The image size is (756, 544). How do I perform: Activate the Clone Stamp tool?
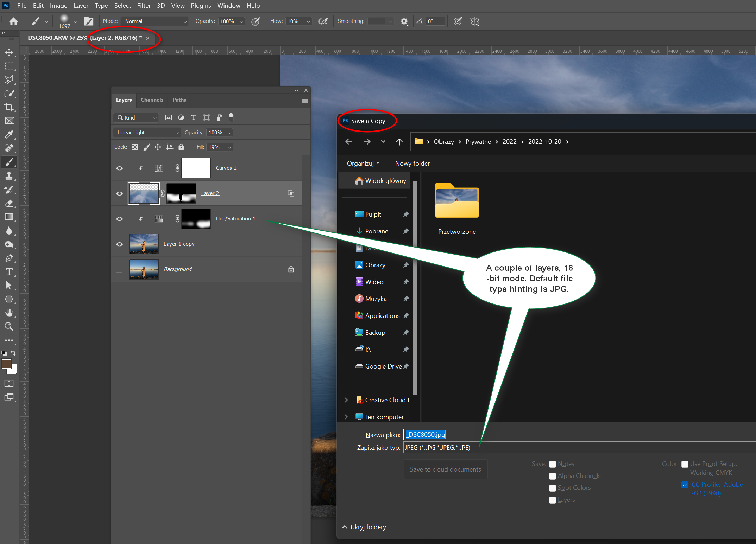(10, 176)
